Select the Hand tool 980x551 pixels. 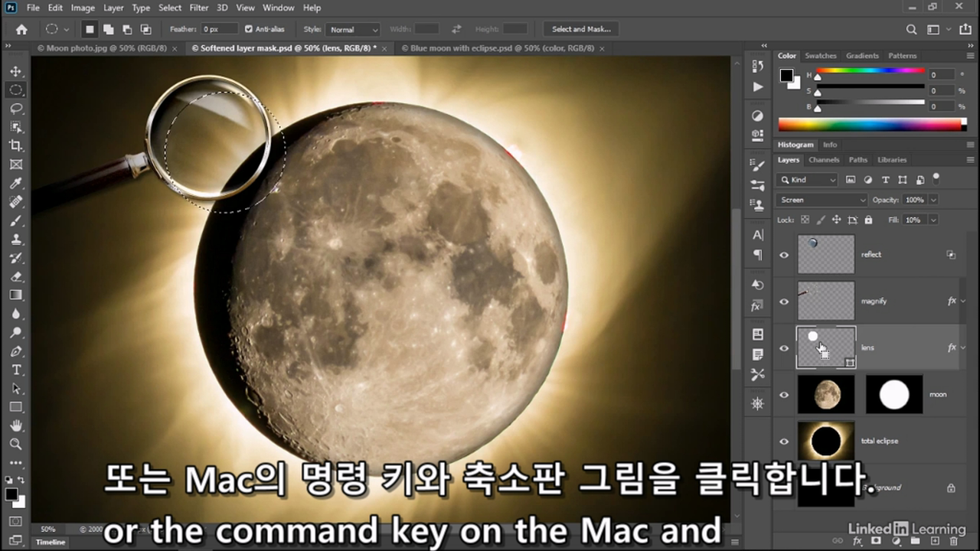(x=16, y=425)
